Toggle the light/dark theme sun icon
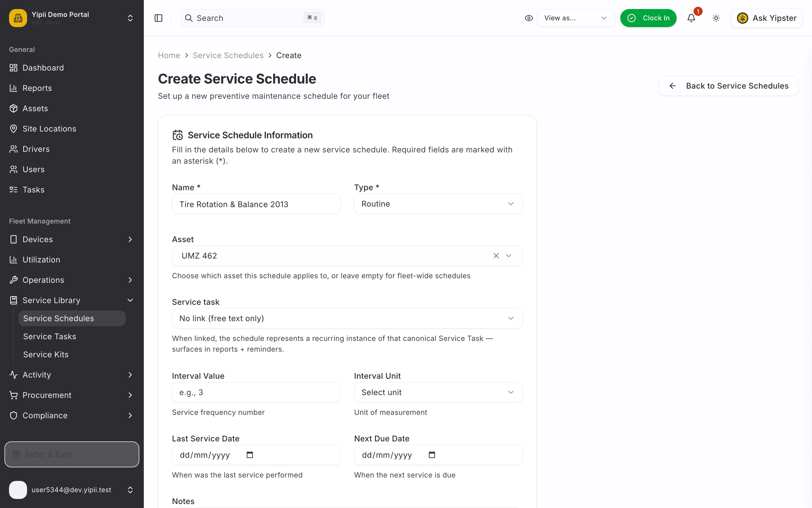 coord(716,18)
